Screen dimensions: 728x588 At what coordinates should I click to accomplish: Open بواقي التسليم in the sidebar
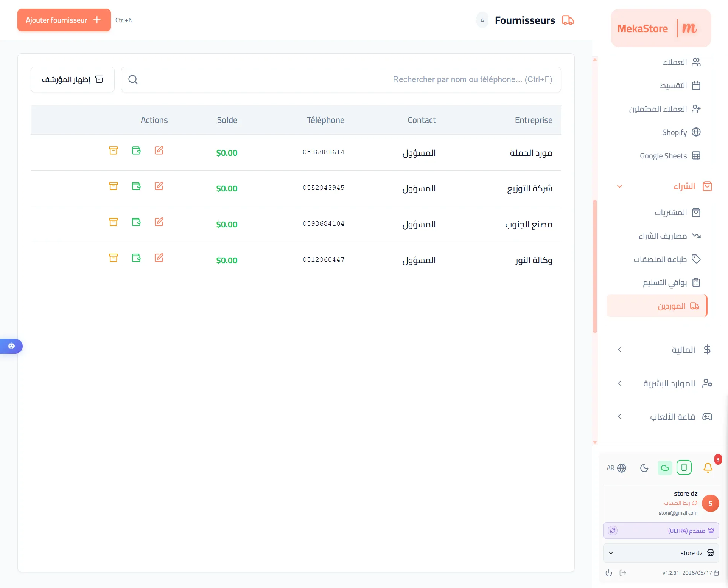coord(672,283)
